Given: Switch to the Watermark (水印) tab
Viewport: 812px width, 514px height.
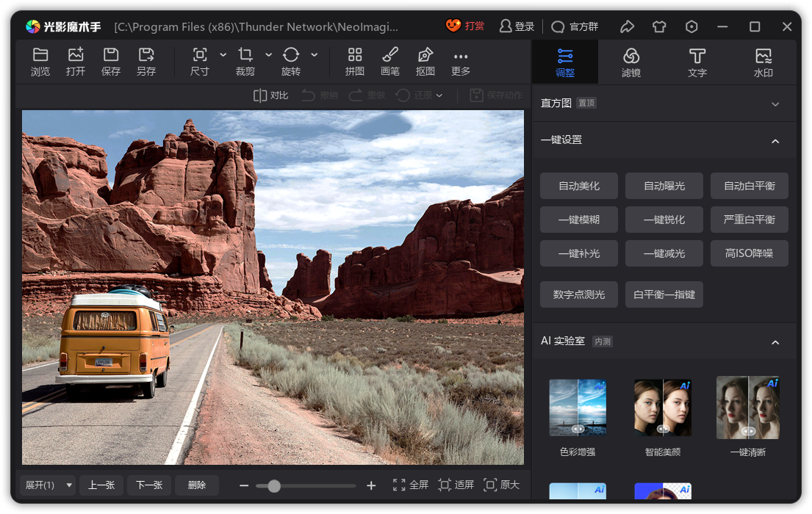Looking at the screenshot, I should point(764,62).
